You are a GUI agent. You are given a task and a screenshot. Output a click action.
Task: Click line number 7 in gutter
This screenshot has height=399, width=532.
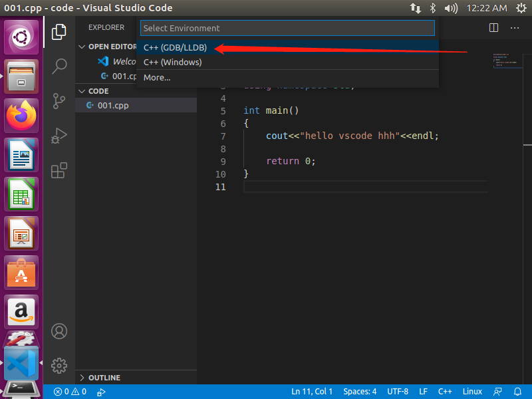223,136
